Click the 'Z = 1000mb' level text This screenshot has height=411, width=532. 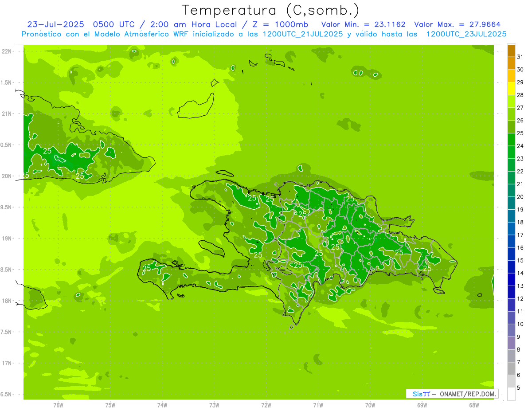[x=279, y=24]
